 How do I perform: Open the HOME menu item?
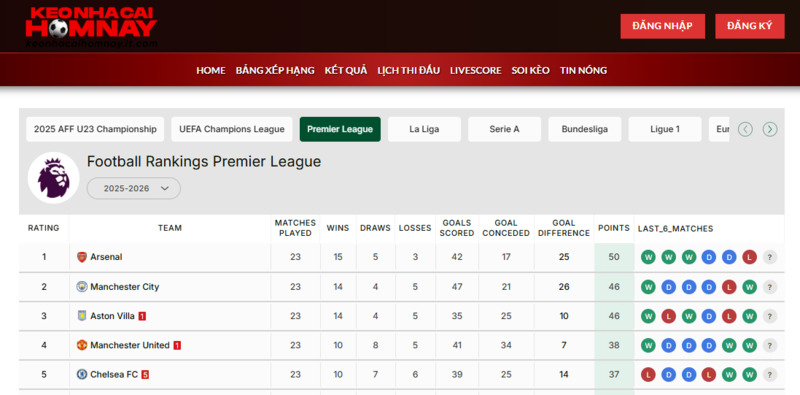(x=211, y=70)
